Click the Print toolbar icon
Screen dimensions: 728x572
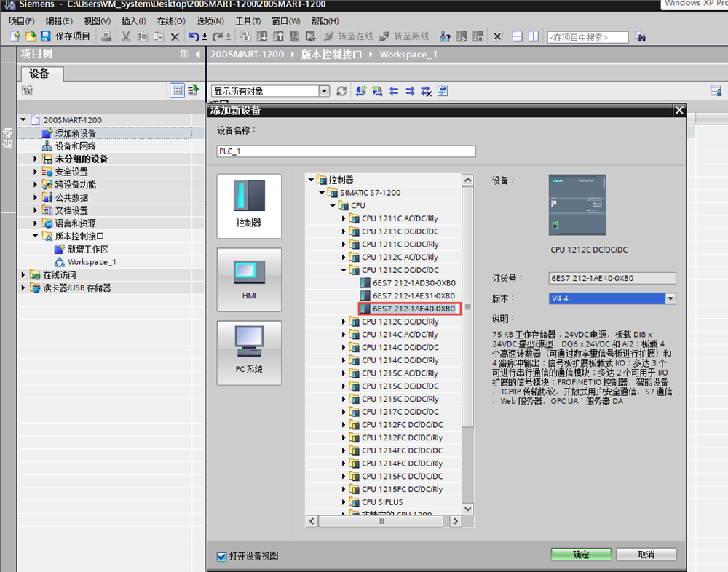pyautogui.click(x=106, y=36)
